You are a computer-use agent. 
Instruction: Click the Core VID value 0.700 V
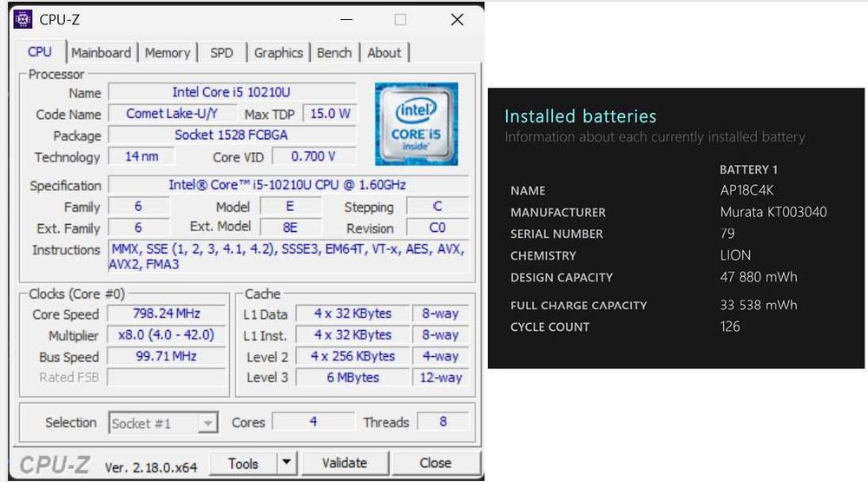click(313, 157)
